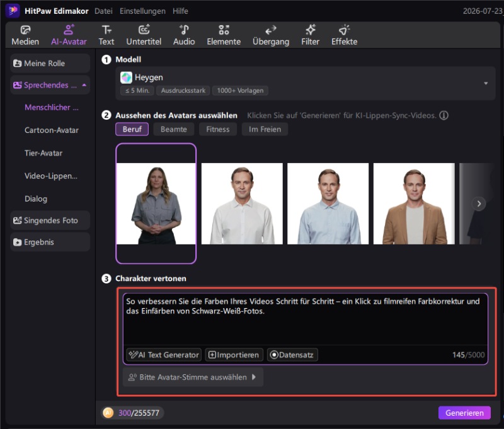The image size is (504, 429).
Task: Switch to the Fitness category tab
Action: point(217,129)
